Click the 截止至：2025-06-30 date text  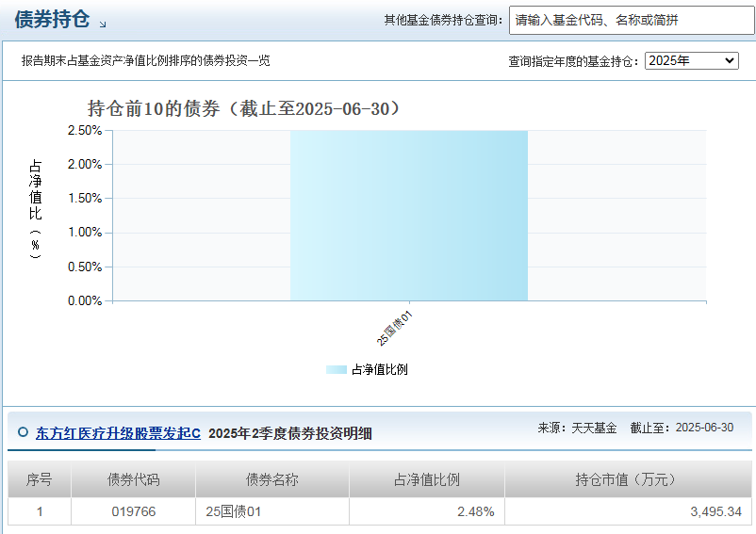click(x=682, y=428)
